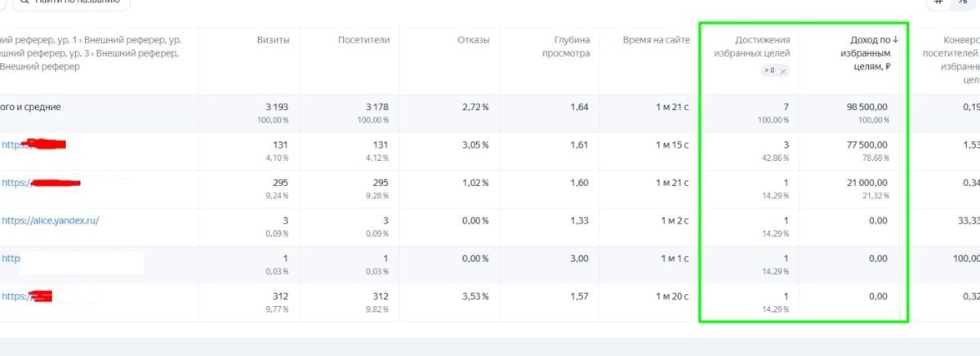Remove the '> 0' filter chip

point(782,71)
